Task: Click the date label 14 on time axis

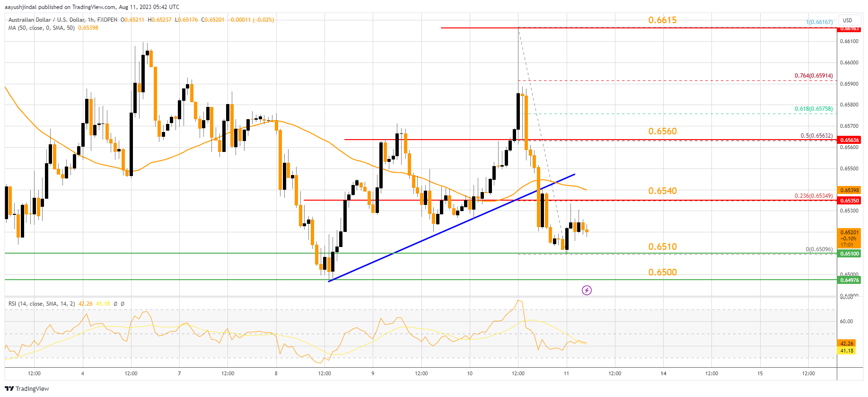Action: click(x=663, y=373)
